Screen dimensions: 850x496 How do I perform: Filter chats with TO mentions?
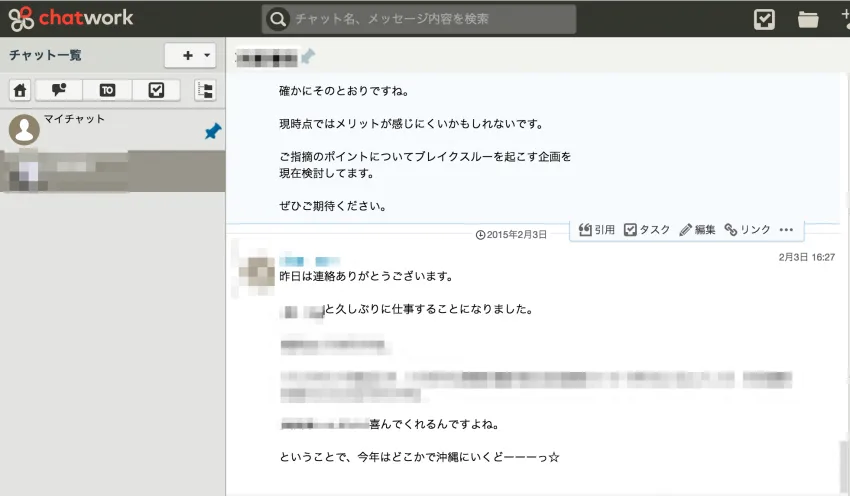[107, 90]
